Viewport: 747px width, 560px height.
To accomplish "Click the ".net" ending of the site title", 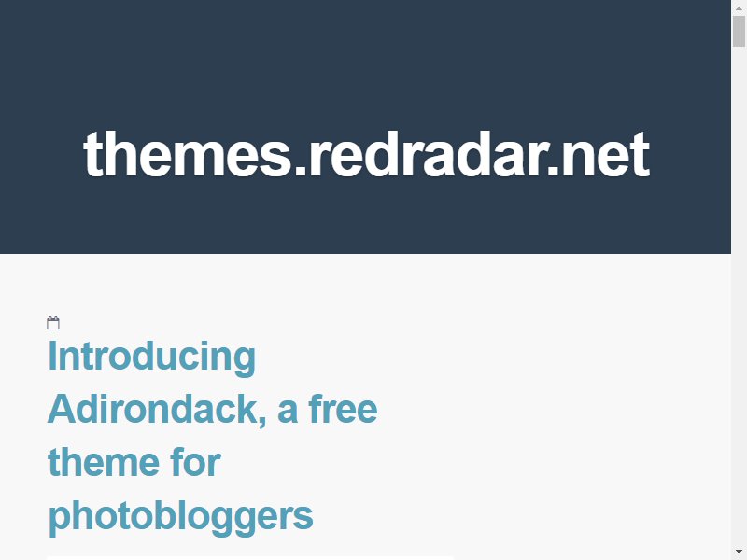I will coord(599,154).
